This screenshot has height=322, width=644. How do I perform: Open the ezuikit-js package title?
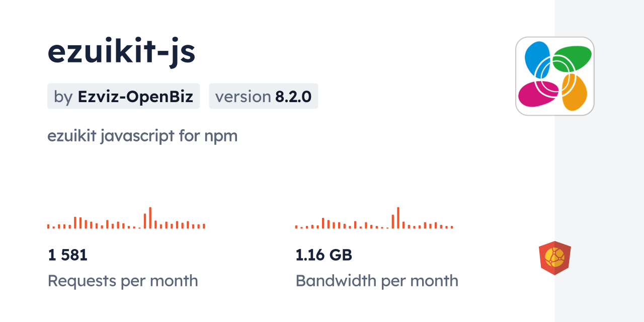pos(121,52)
